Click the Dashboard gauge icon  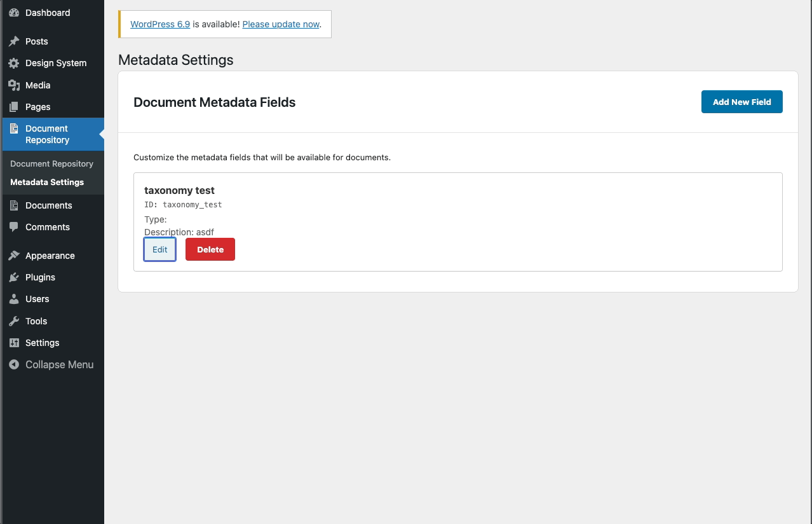pos(13,13)
